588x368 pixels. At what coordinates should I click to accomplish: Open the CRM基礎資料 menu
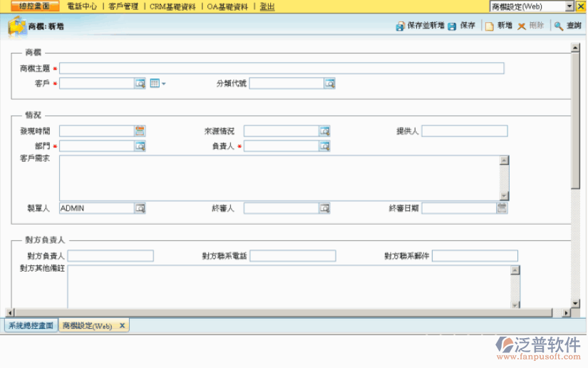click(x=172, y=6)
